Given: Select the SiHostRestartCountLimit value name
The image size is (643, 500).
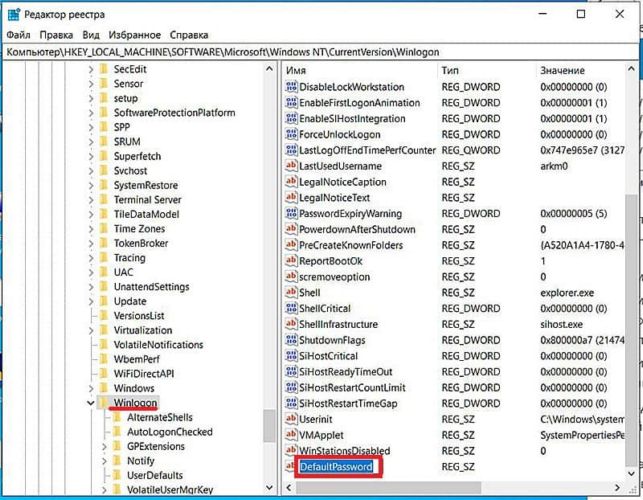Looking at the screenshot, I should pos(352,388).
